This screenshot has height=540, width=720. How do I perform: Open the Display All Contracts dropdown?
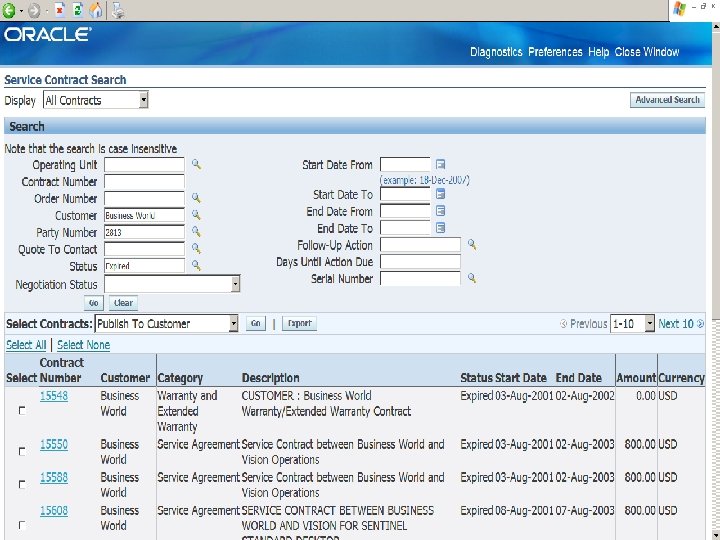click(96, 100)
